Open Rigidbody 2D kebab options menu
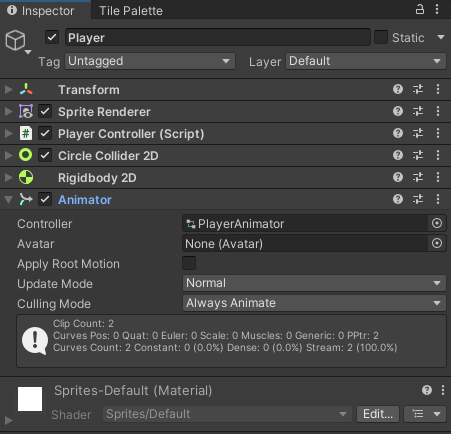The height and width of the screenshot is (434, 451). click(x=438, y=177)
